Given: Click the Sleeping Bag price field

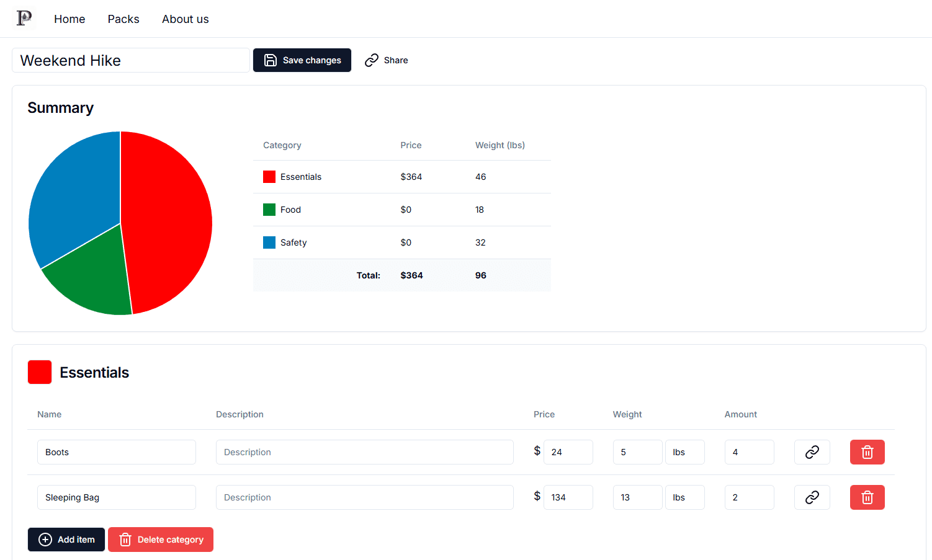Looking at the screenshot, I should coord(568,497).
